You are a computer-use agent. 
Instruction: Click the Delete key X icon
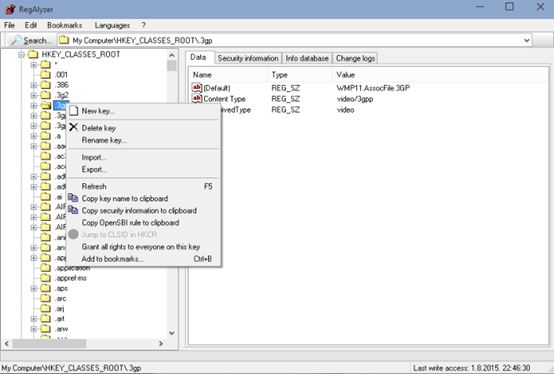(73, 127)
